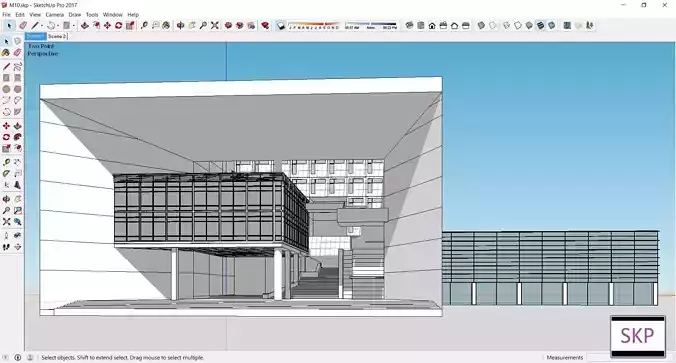The height and width of the screenshot is (363, 676).
Task: Open the Line tool dropdown arrow
Action: click(x=42, y=26)
